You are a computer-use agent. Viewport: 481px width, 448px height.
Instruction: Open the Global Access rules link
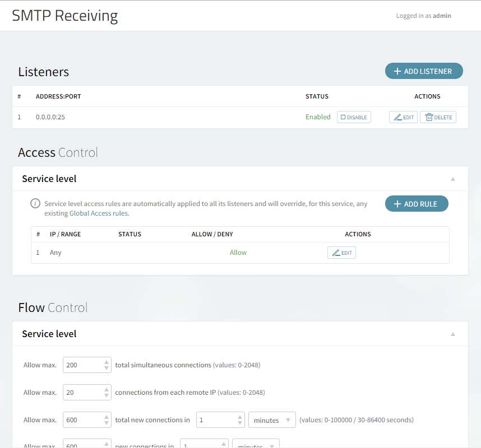tap(90, 213)
